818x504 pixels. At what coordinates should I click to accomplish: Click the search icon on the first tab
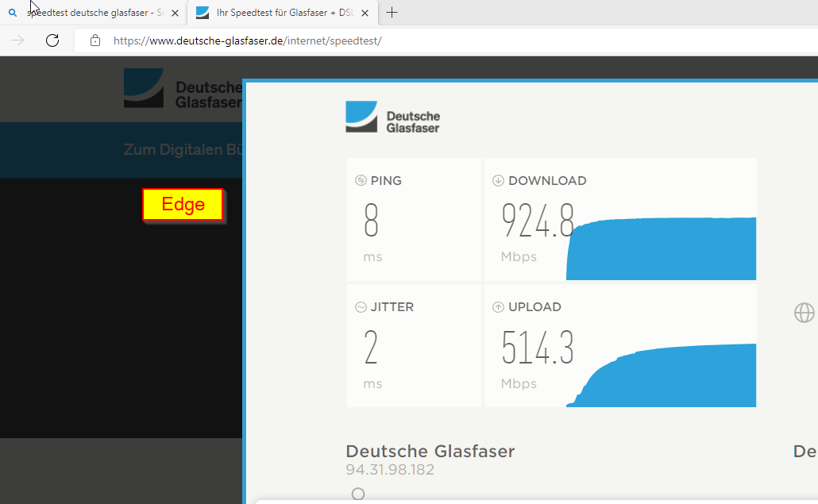[x=13, y=13]
